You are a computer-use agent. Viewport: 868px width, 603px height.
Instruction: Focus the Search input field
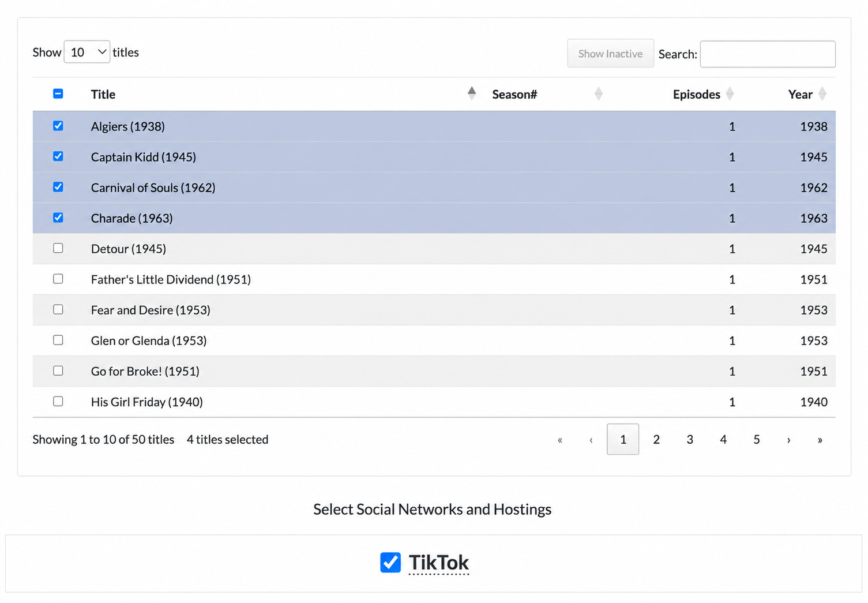768,54
